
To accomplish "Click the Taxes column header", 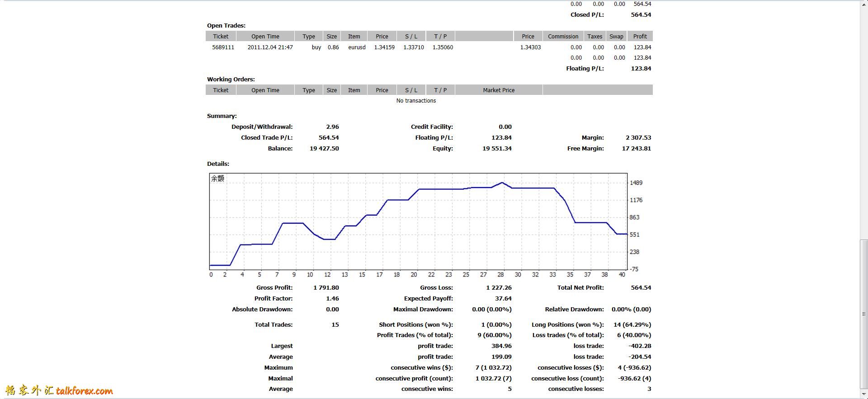I will click(x=594, y=36).
